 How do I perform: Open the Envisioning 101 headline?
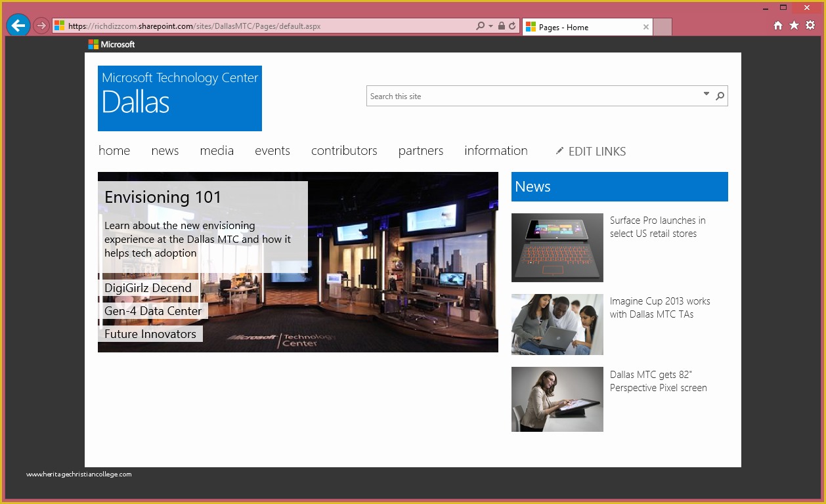pyautogui.click(x=163, y=197)
